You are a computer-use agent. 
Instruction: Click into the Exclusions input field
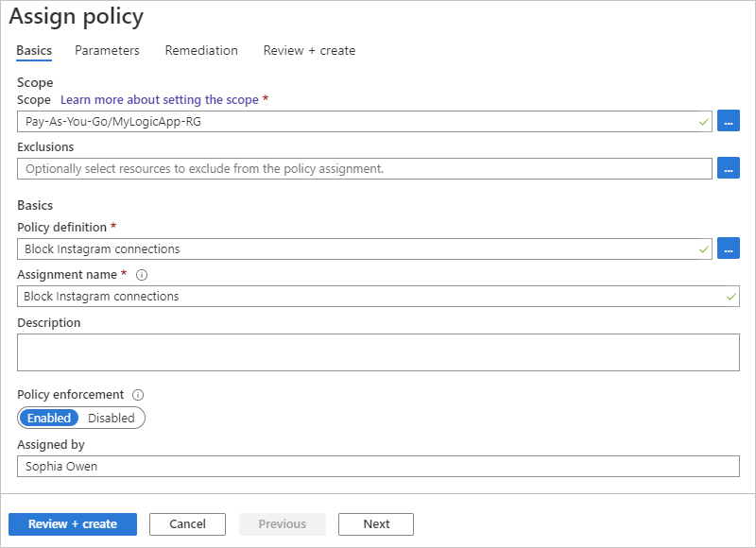(364, 168)
